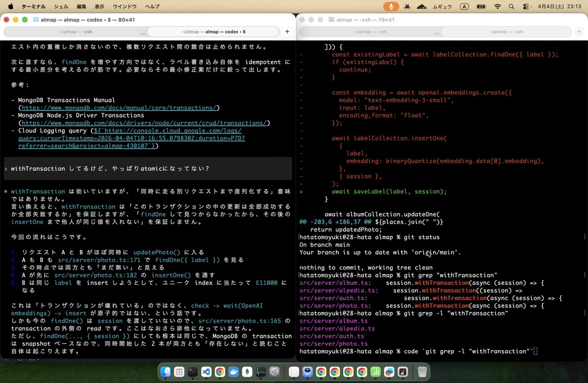Screen dimensions: 588x383
Task: Open the ウインドウ menu
Action: point(125,6)
